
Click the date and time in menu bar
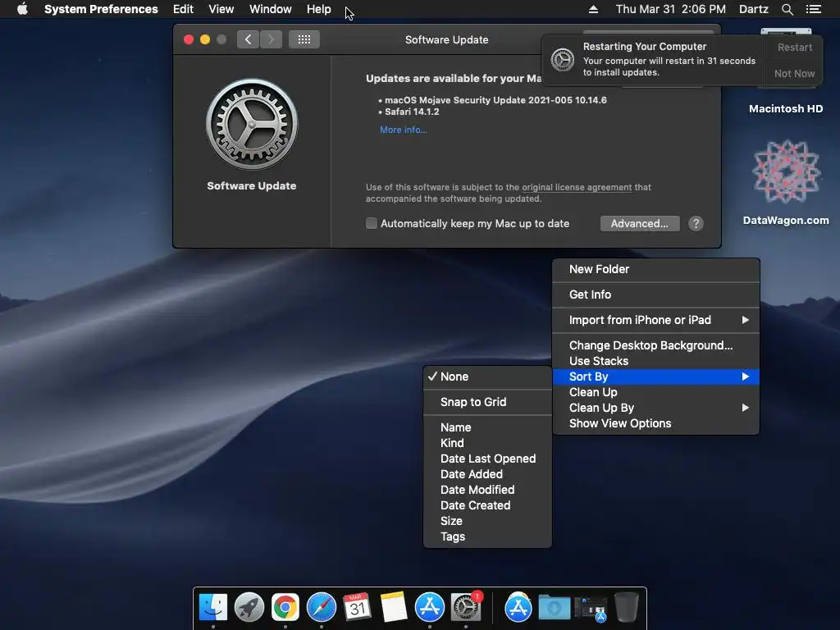tap(671, 9)
